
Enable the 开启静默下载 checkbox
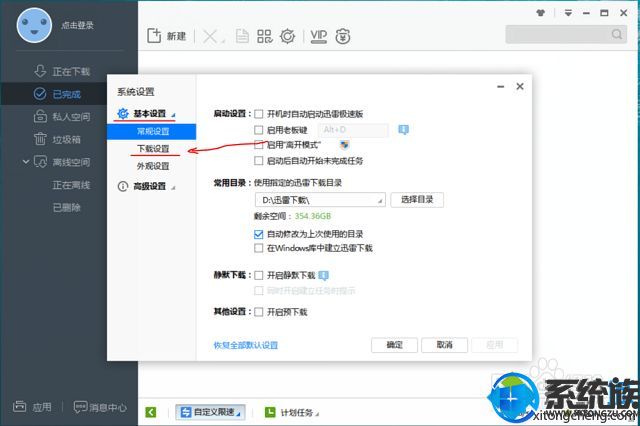(258, 275)
